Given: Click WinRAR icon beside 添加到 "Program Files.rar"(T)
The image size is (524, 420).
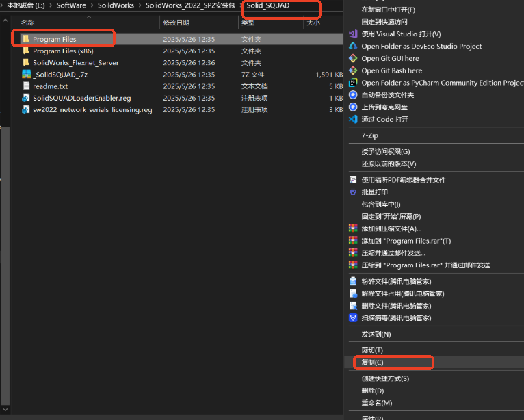Looking at the screenshot, I should point(353,241).
